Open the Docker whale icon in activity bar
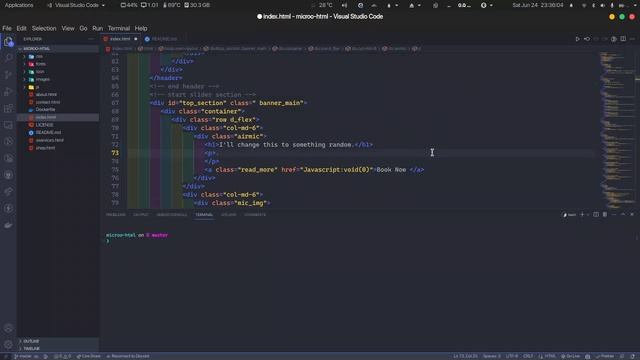640x360 pixels. [x=8, y=225]
